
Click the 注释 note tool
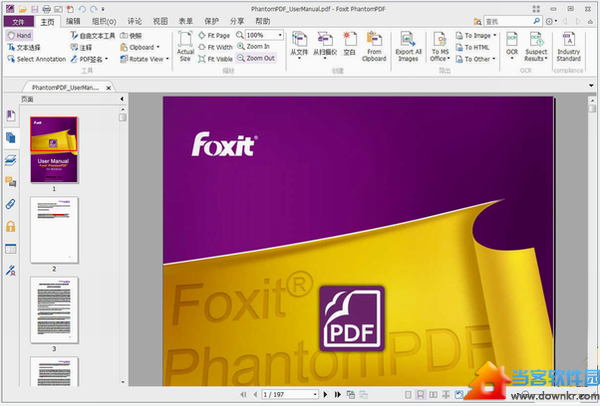pyautogui.click(x=82, y=47)
